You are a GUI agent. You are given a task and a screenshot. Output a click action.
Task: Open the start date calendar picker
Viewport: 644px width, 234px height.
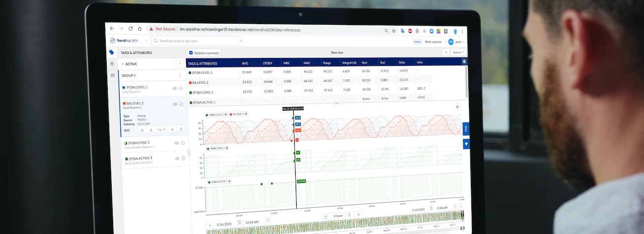pos(239,223)
